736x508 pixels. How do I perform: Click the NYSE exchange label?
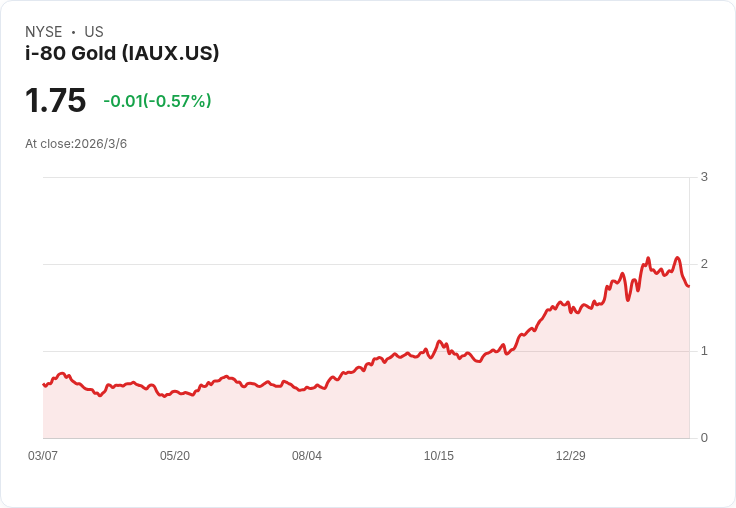click(x=43, y=32)
